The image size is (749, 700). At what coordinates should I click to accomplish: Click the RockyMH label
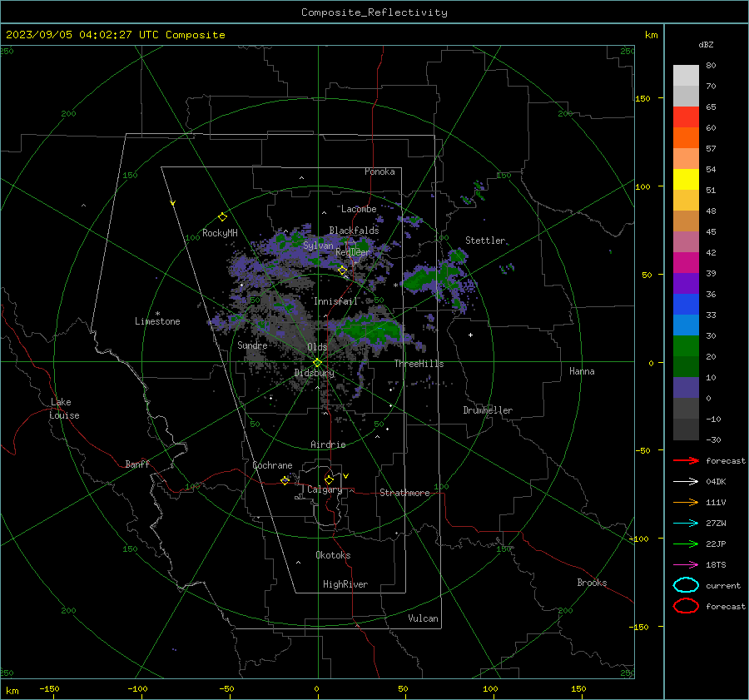click(x=220, y=233)
